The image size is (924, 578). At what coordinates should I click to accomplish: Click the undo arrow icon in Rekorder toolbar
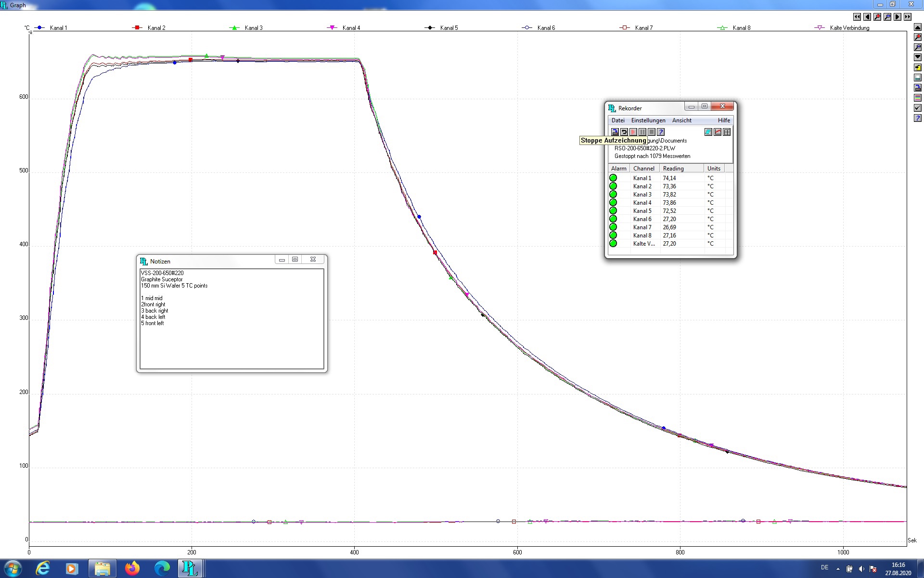point(624,132)
